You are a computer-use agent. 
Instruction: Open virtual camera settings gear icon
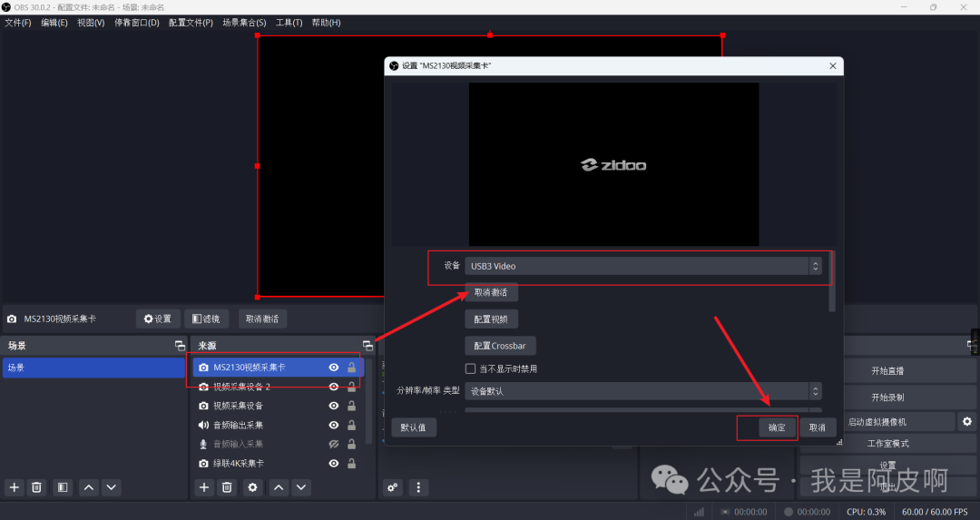tap(967, 422)
